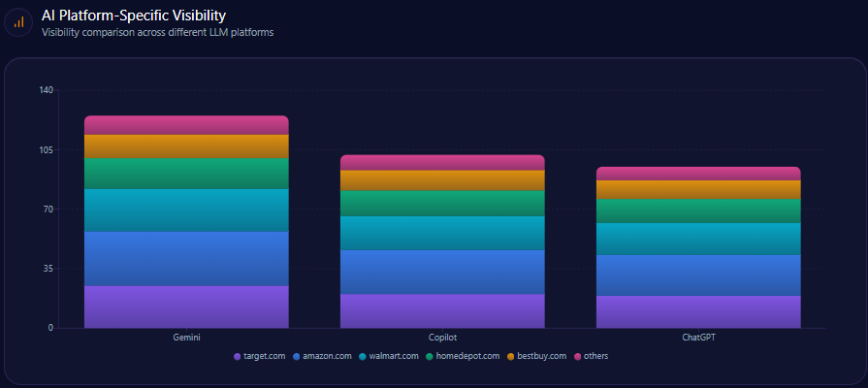Toggle walmart.com in the chart legend
Screen dimensions: 868x388
(388, 356)
